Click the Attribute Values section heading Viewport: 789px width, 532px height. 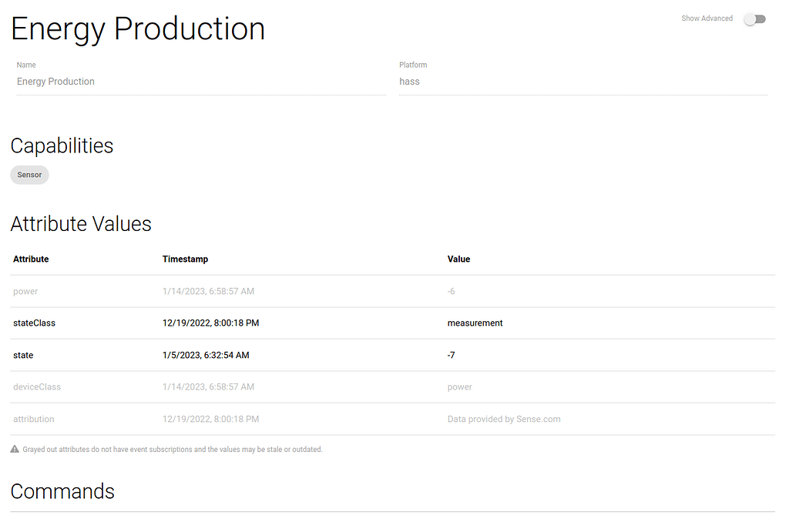coord(81,224)
